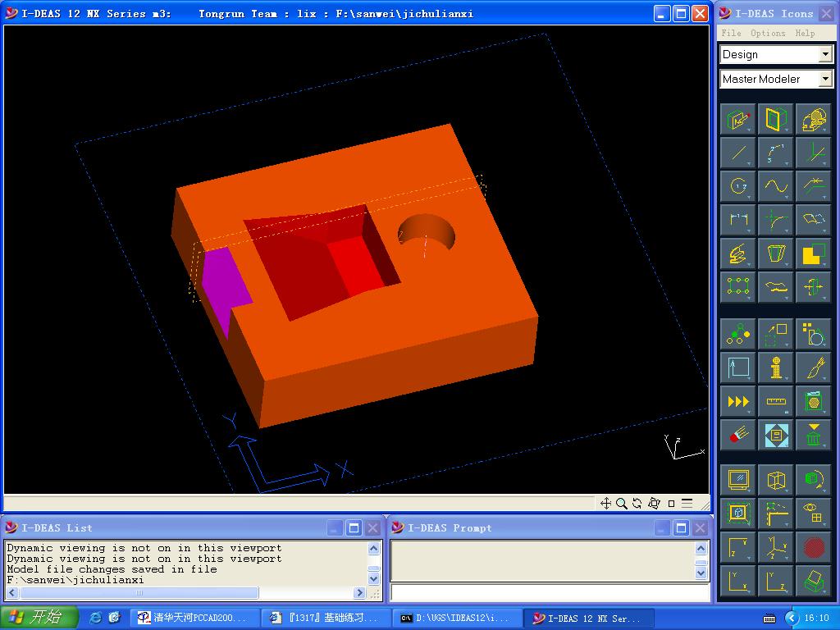Click the monitor Redisplay icon
This screenshot has width=840, height=630.
tap(738, 479)
